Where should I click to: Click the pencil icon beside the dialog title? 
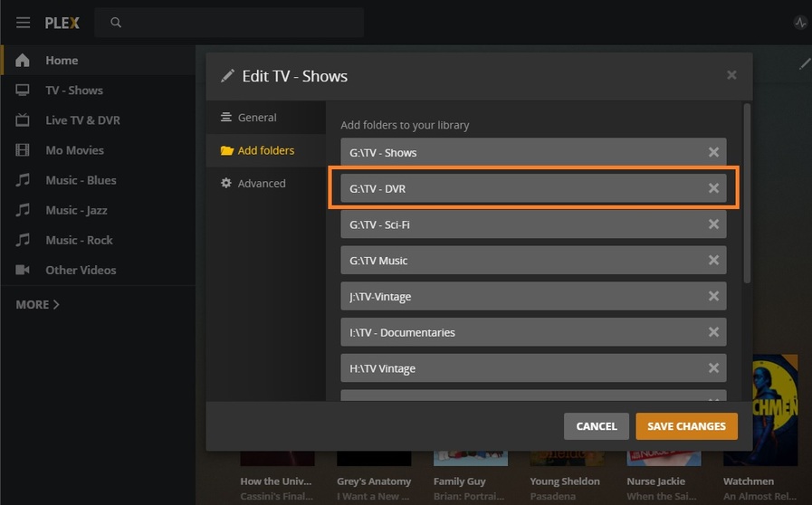click(x=227, y=76)
